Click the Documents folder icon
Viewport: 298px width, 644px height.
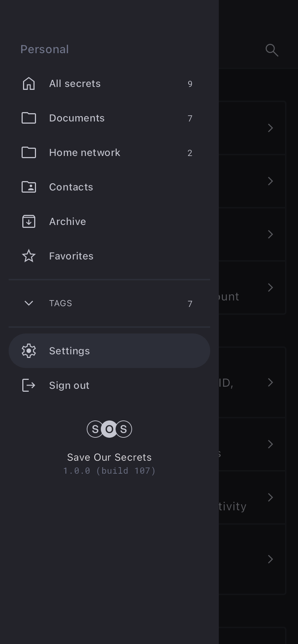tap(29, 118)
